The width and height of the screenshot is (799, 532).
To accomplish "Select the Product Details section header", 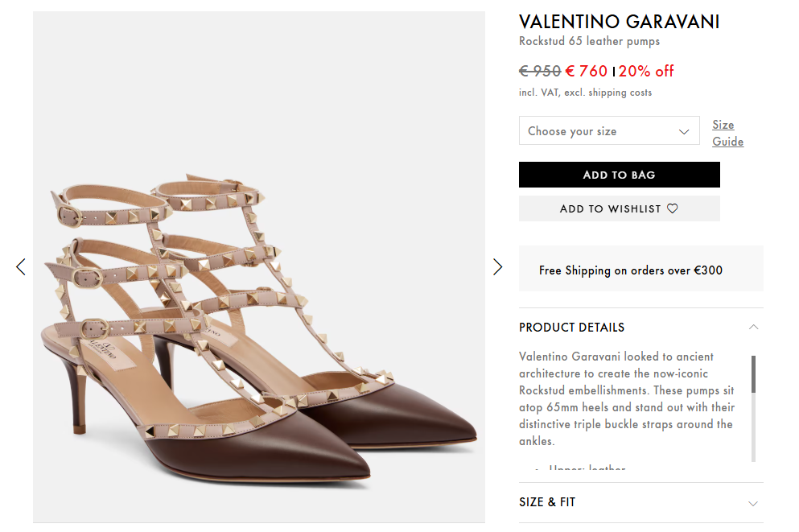I will [x=572, y=327].
